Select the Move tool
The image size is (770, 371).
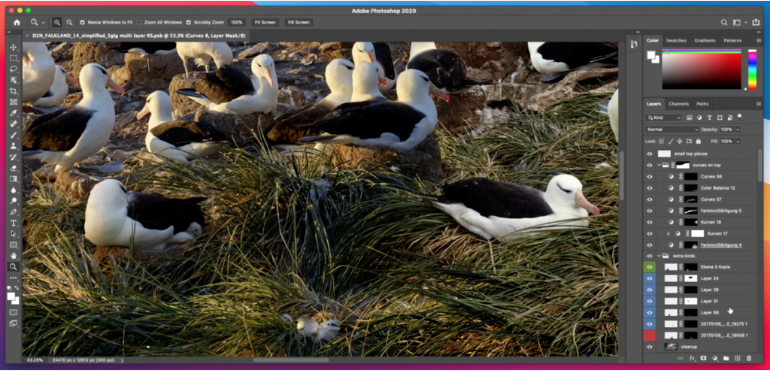[13, 47]
